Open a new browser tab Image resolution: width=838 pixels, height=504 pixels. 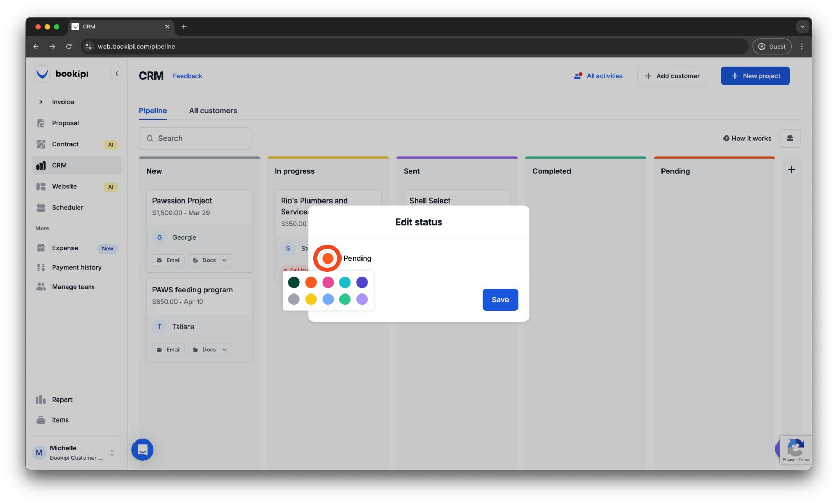pos(184,27)
